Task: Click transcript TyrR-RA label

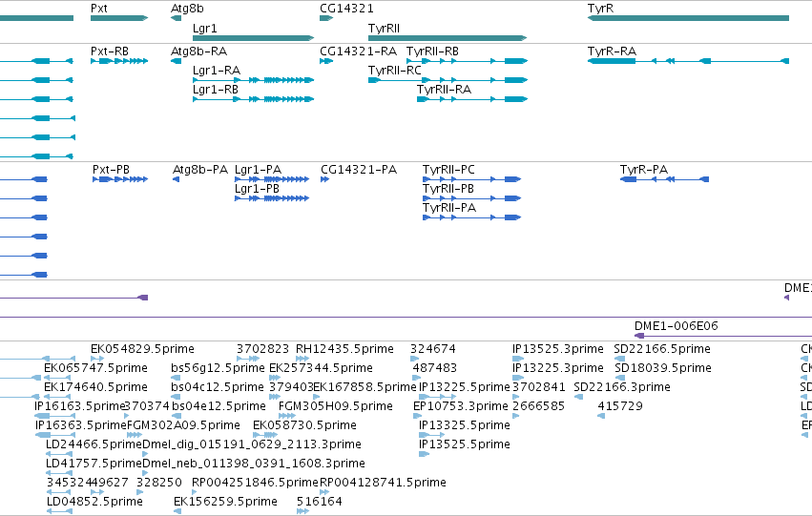Action: (613, 52)
